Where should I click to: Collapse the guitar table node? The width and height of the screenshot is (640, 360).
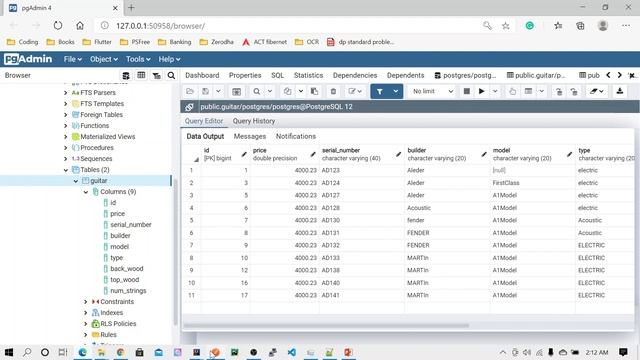pyautogui.click(x=76, y=181)
